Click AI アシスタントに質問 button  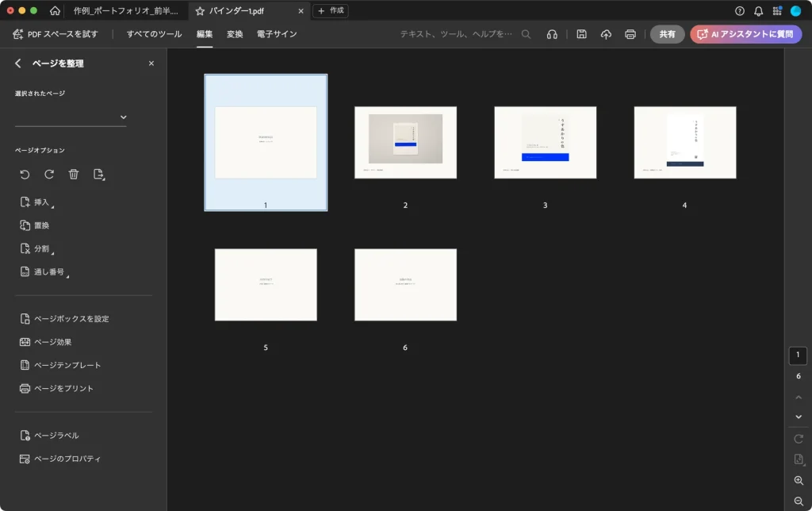tap(745, 34)
